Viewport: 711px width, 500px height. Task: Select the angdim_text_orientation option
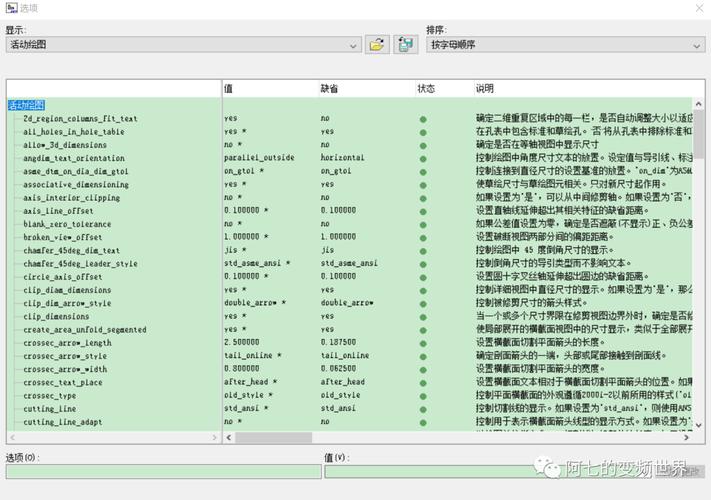(74, 158)
